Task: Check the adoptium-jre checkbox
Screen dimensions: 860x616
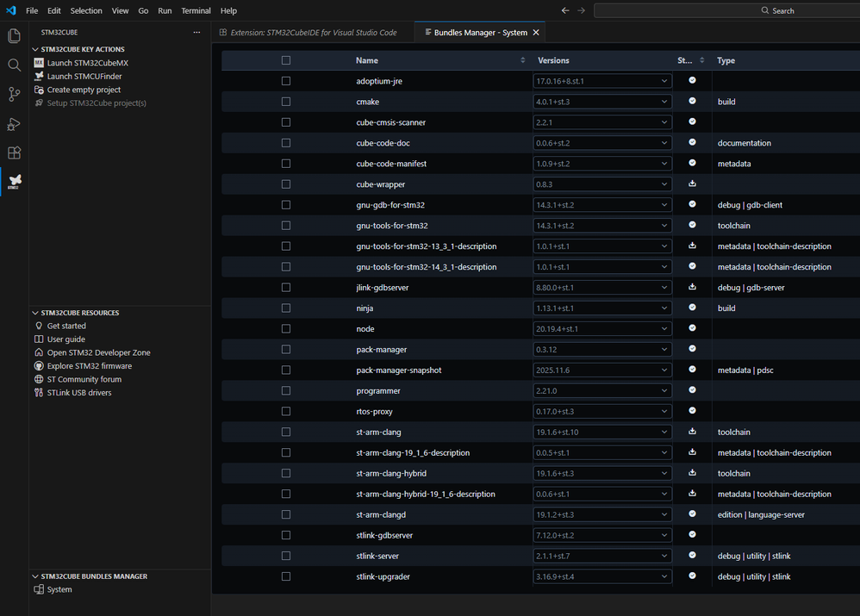Action: (286, 81)
